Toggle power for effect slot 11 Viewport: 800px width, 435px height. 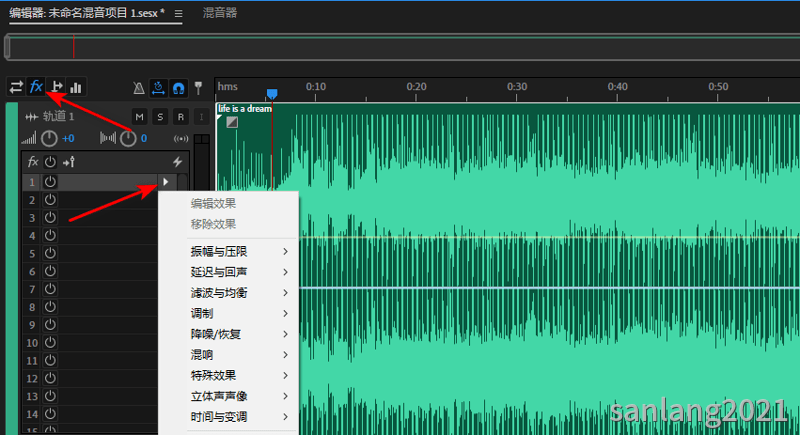50,360
